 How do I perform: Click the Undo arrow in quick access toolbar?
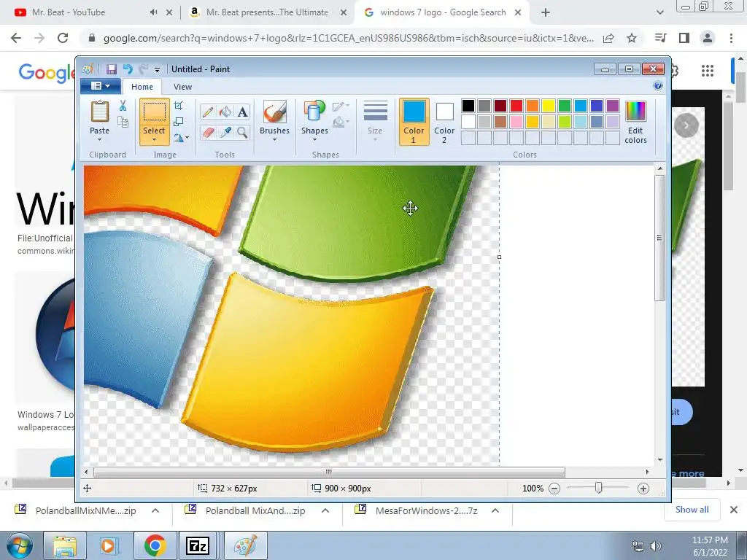(128, 69)
